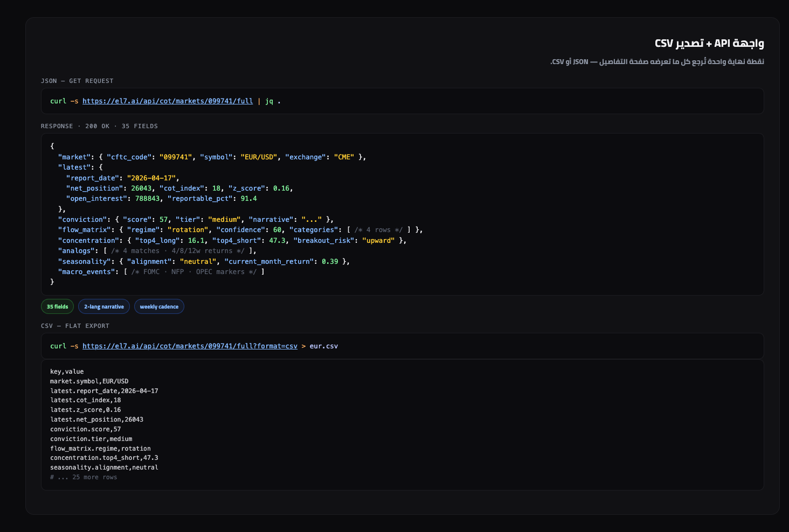789x532 pixels.
Task: Open the JSON full endpoint URL link
Action: [x=168, y=101]
